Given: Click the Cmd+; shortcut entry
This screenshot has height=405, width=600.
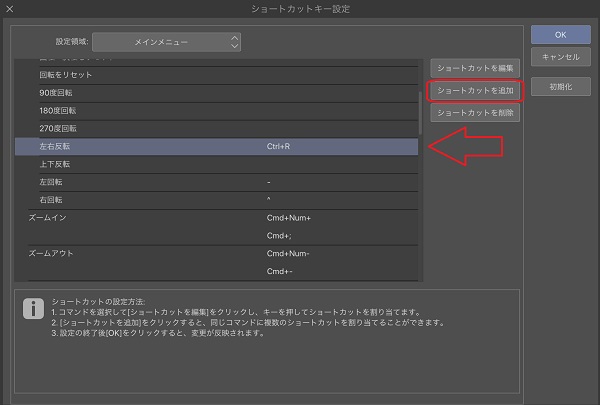Looking at the screenshot, I should point(279,236).
